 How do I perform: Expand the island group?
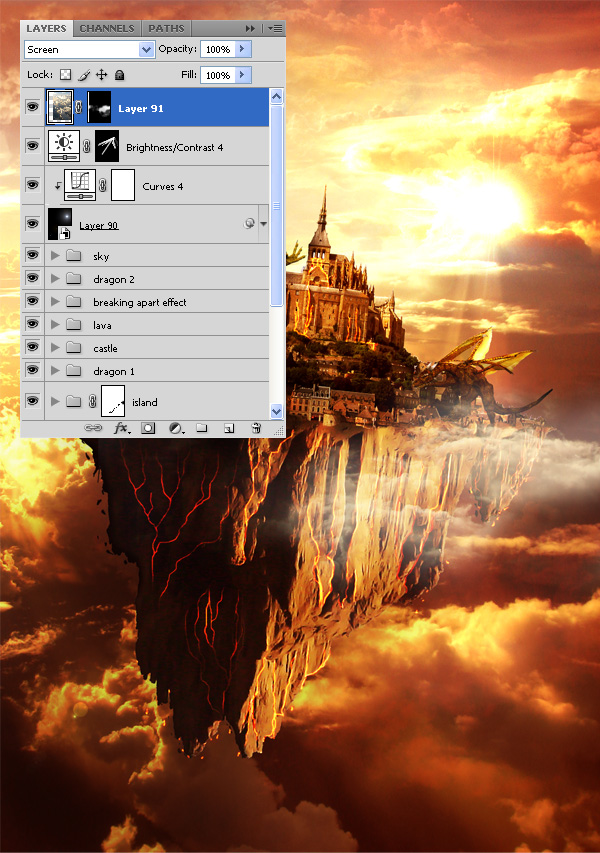pyautogui.click(x=55, y=401)
